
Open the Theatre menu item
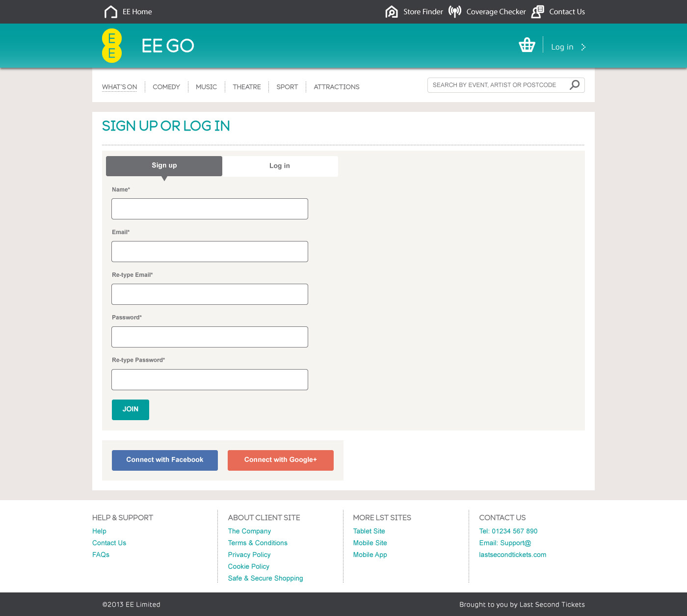point(247,87)
